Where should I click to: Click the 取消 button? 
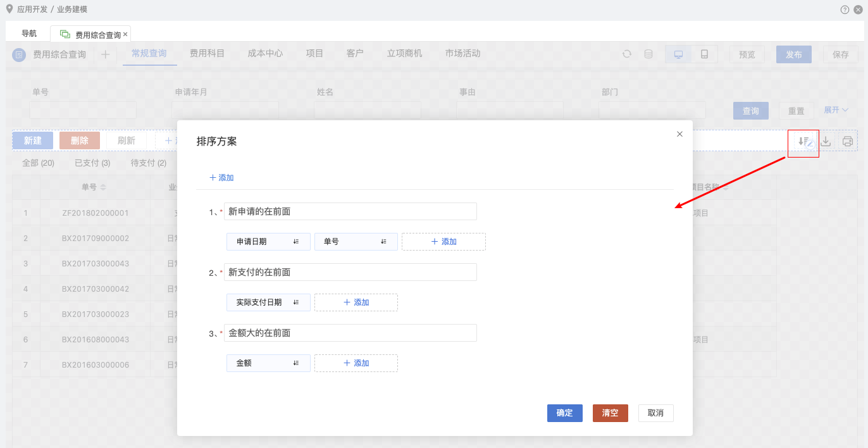click(656, 413)
